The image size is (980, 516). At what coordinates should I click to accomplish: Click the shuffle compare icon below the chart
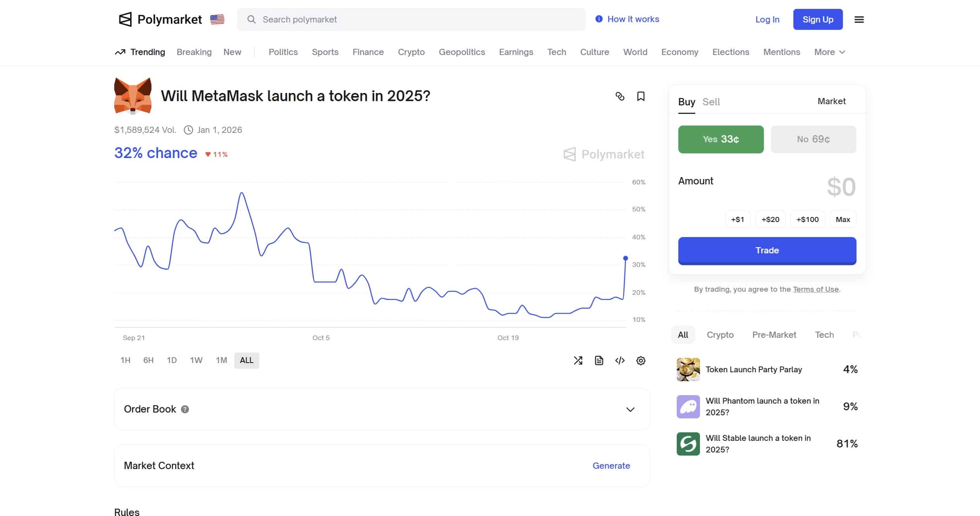[x=578, y=361]
